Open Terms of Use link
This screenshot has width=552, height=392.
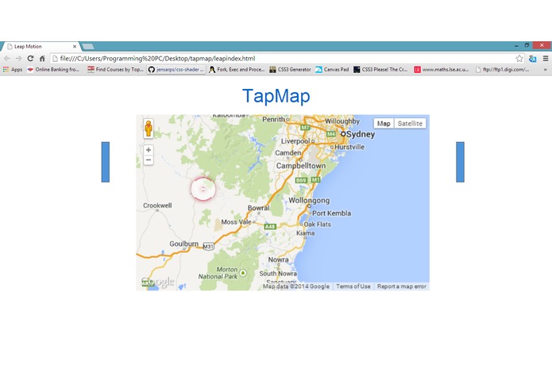click(353, 286)
